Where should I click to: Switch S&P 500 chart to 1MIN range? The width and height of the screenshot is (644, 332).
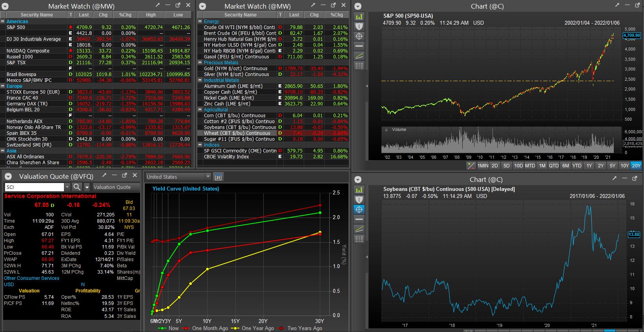483,166
